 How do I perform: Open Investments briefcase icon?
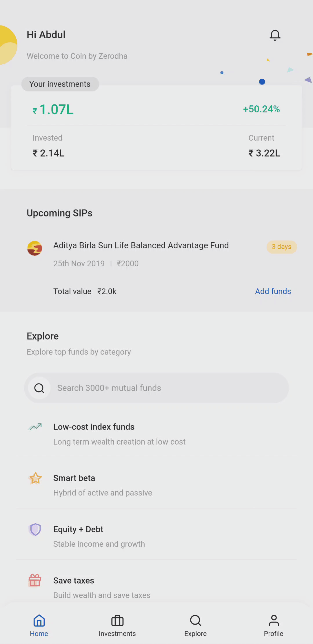click(117, 620)
